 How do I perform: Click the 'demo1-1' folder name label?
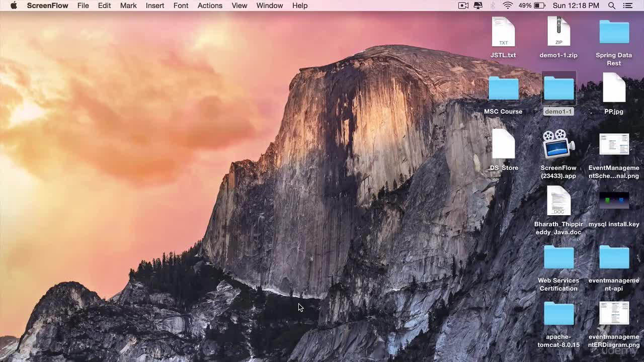(x=558, y=112)
